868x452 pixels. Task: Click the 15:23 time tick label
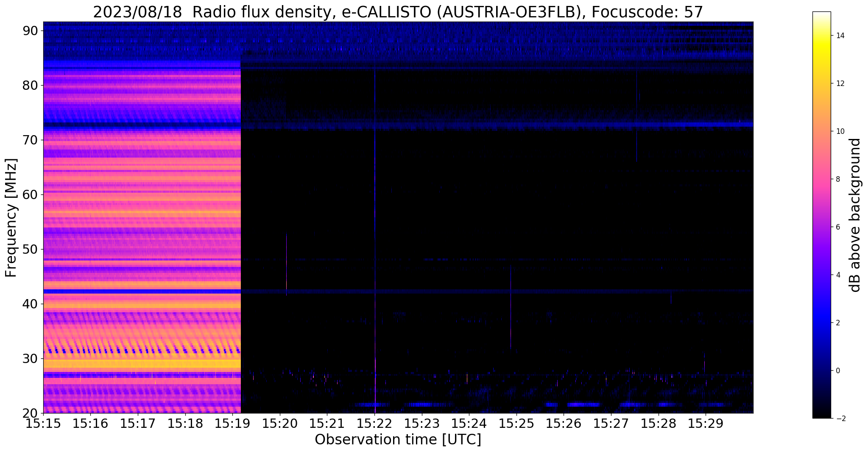422,424
